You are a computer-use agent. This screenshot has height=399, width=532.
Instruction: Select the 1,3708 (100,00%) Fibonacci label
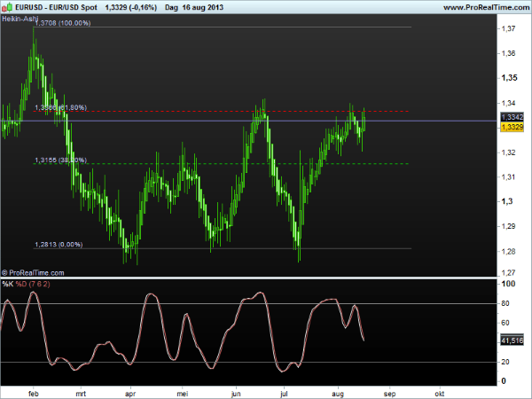point(63,23)
